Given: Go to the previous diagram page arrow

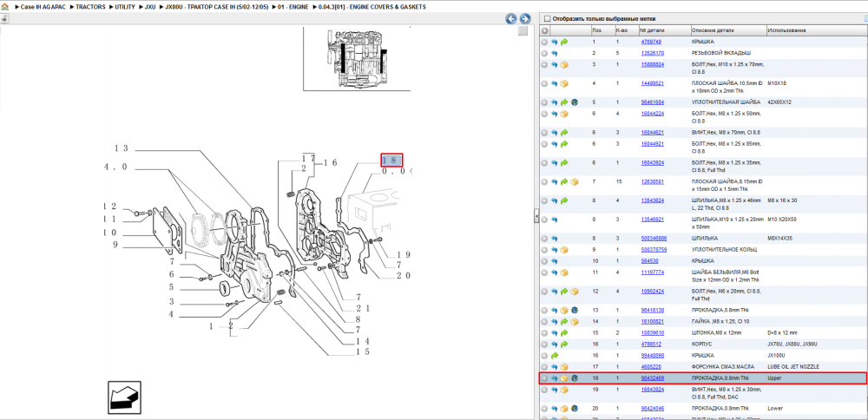Looking at the screenshot, I should (x=511, y=19).
